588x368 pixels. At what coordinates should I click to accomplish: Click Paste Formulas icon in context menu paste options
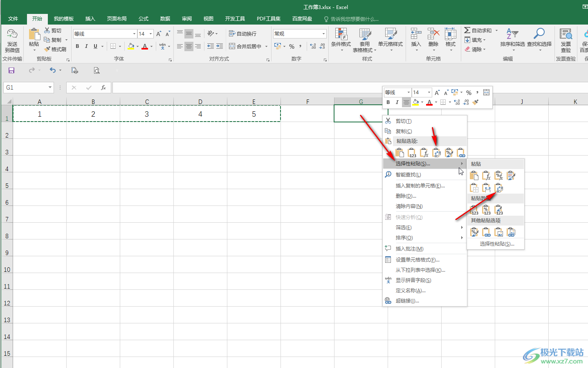point(424,153)
